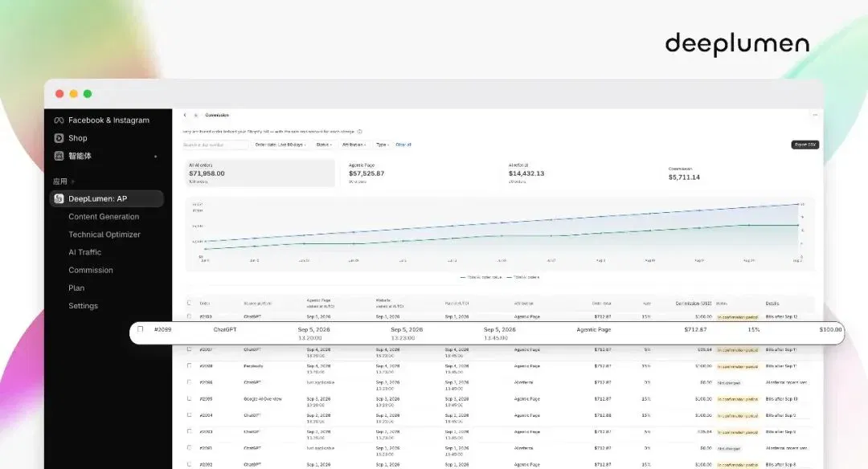Open the Type filter dropdown
The image size is (868, 469).
(383, 145)
